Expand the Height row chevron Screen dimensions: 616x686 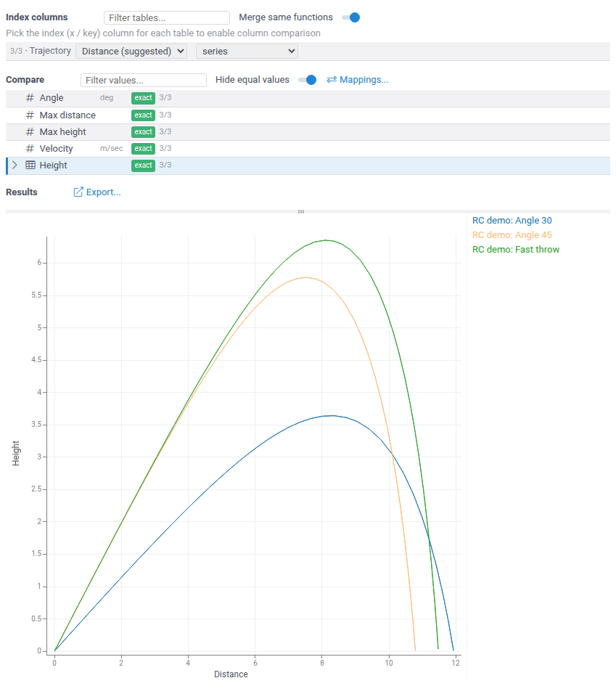pyautogui.click(x=15, y=165)
